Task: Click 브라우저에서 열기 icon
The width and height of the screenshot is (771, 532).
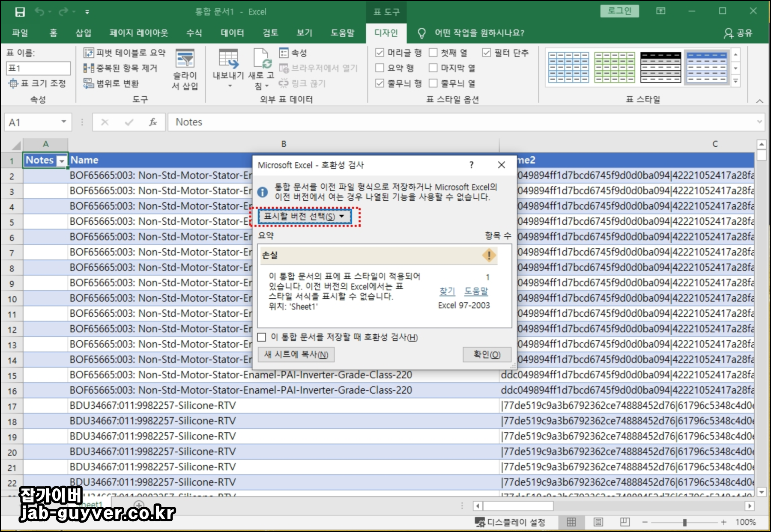Action: tap(284, 68)
